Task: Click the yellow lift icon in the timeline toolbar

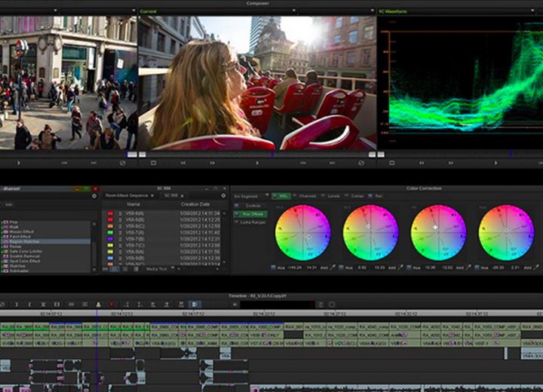Action: (98, 305)
